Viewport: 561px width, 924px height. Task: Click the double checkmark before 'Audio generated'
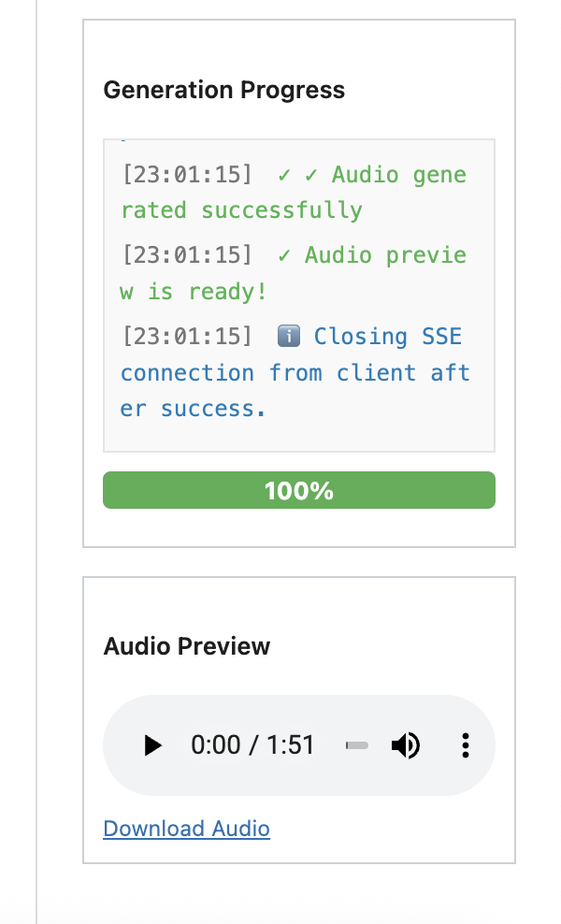297,175
